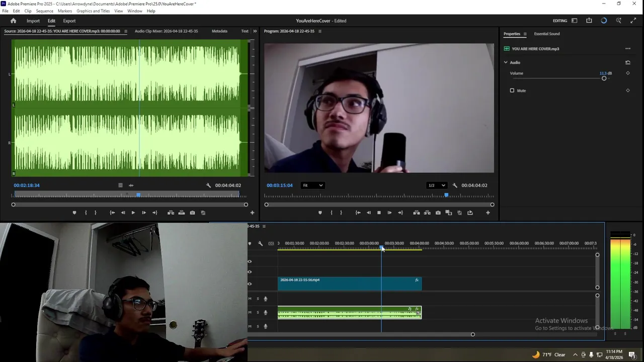644x362 pixels.
Task: Click Drag Audio Only icon in Source monitor
Action: 131,185
